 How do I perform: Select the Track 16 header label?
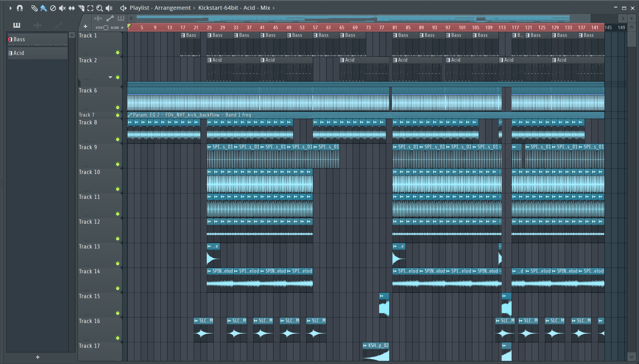pyautogui.click(x=89, y=321)
